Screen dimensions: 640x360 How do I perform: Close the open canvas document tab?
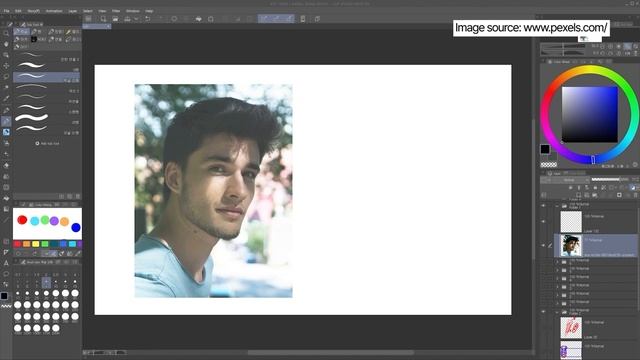108,26
